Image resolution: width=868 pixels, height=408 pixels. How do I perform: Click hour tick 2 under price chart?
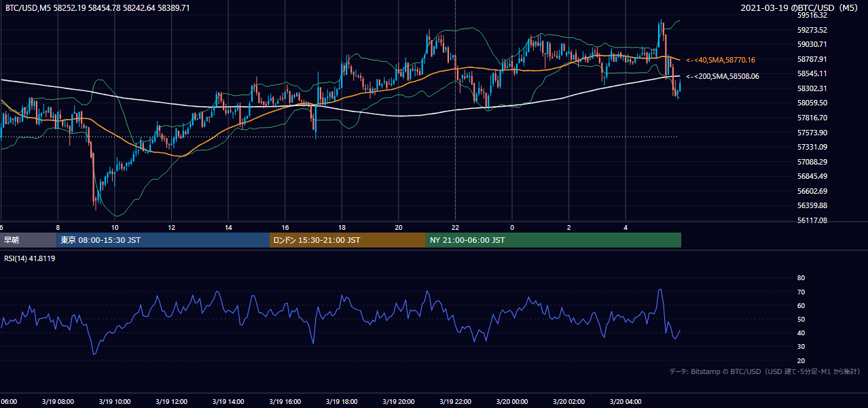point(569,227)
